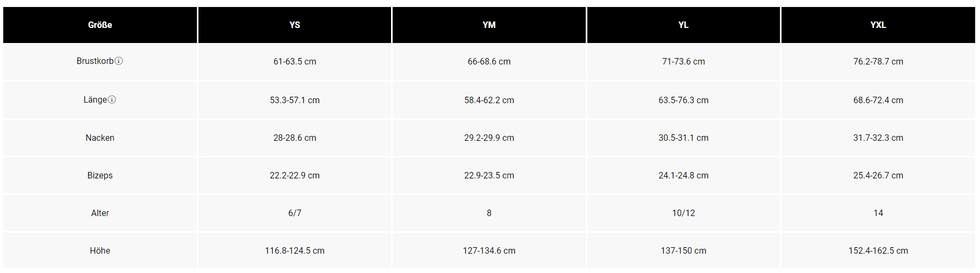Select the YXL column header
The height and width of the screenshot is (273, 980).
(x=878, y=25)
